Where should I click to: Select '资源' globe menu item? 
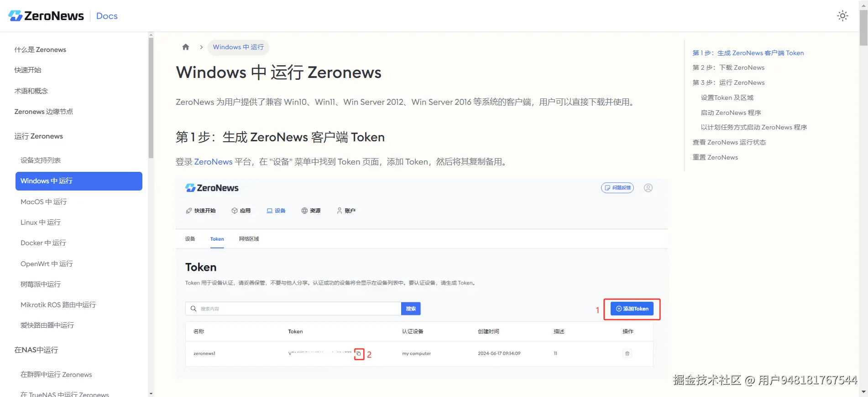(x=311, y=211)
